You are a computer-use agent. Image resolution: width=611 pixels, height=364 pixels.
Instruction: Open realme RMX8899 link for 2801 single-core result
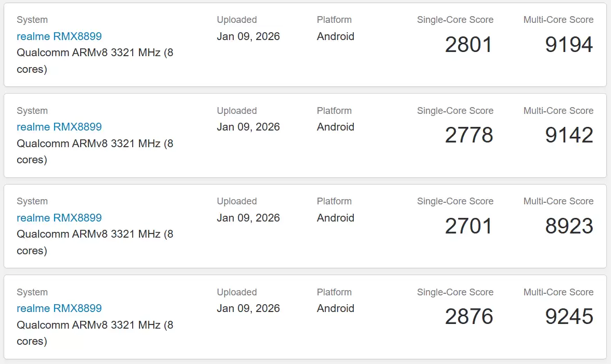[59, 36]
